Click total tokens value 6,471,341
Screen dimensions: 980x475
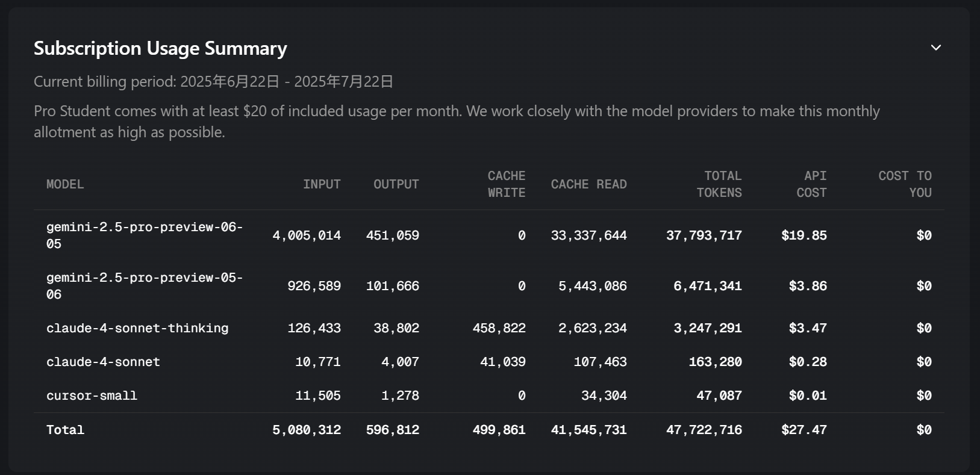(708, 286)
